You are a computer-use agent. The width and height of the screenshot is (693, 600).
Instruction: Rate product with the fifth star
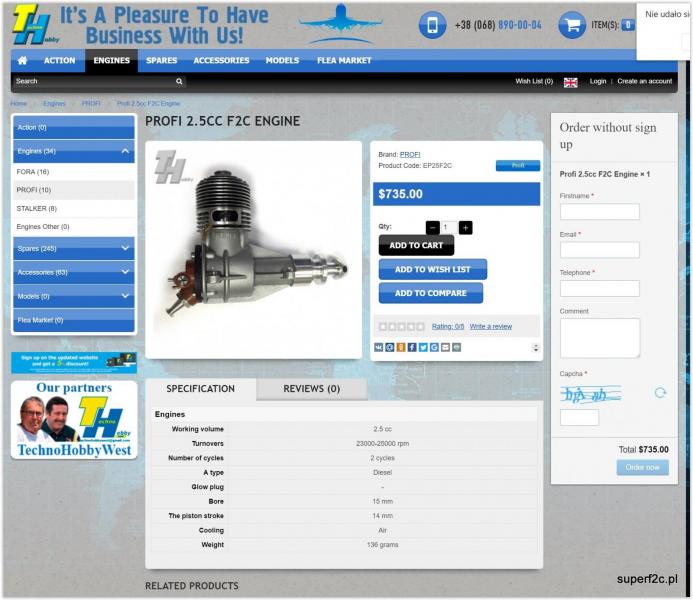click(x=421, y=326)
